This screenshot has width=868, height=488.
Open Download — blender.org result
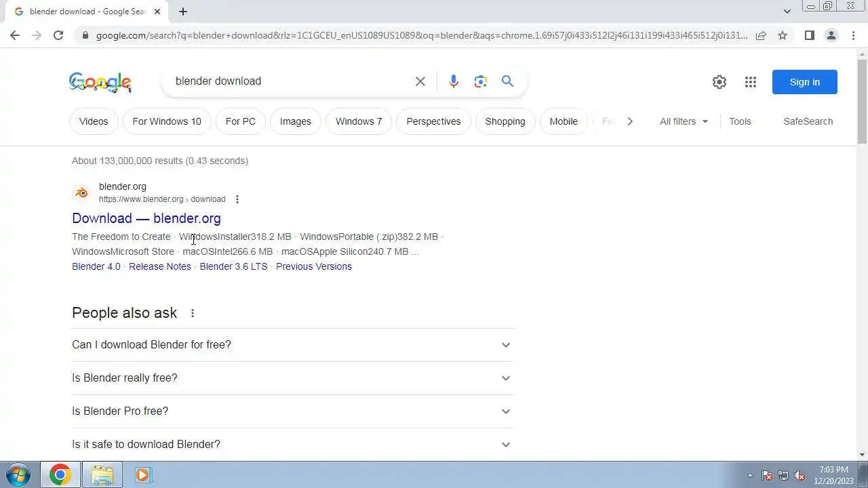click(x=146, y=218)
